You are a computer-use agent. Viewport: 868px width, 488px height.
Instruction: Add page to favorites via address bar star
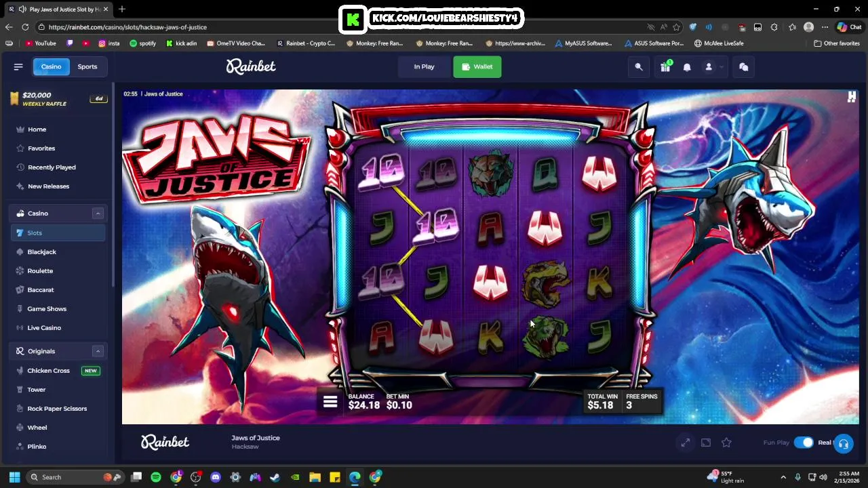[x=676, y=27]
